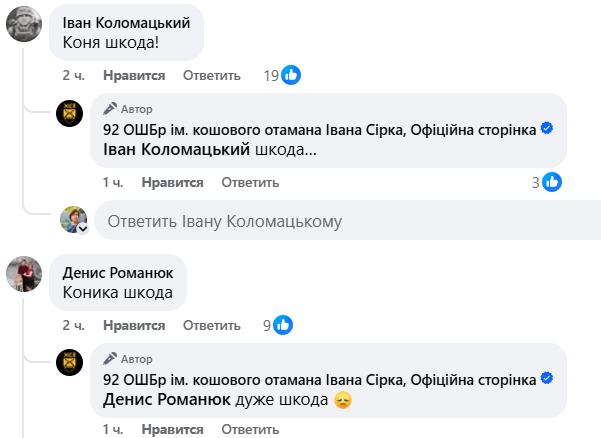The image size is (601, 438).
Task: Click the 92 ОШБр page avatar beside the "дуже шкода" reply
Action: [69, 362]
